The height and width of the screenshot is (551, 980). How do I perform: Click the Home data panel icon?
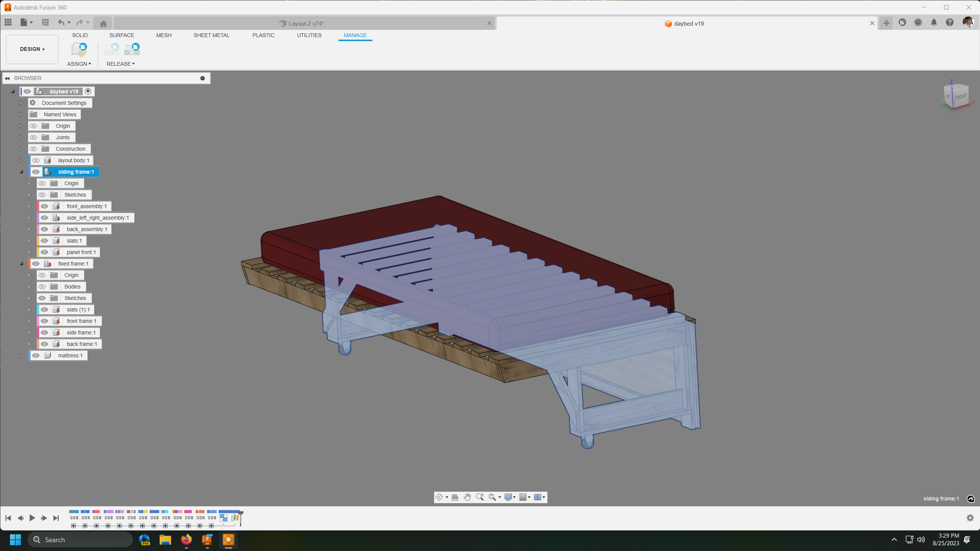[103, 24]
